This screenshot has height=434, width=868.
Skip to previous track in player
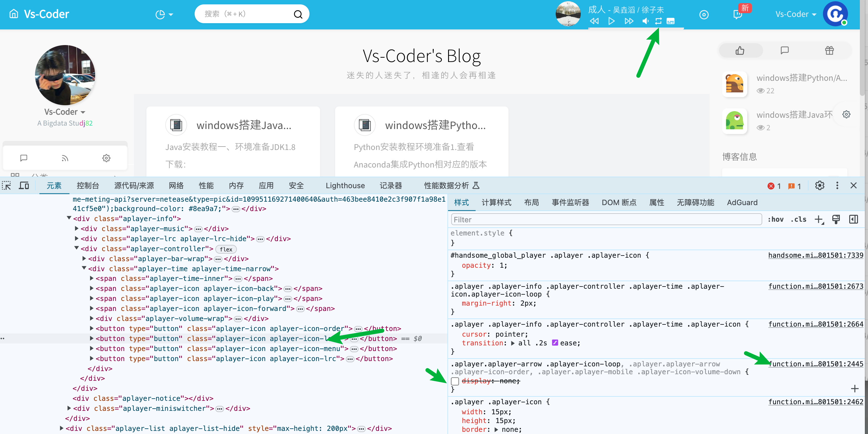tap(594, 21)
